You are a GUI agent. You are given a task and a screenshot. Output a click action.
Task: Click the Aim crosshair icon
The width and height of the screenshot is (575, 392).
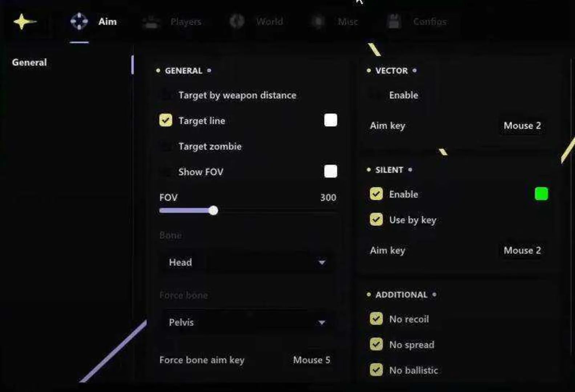(x=79, y=21)
